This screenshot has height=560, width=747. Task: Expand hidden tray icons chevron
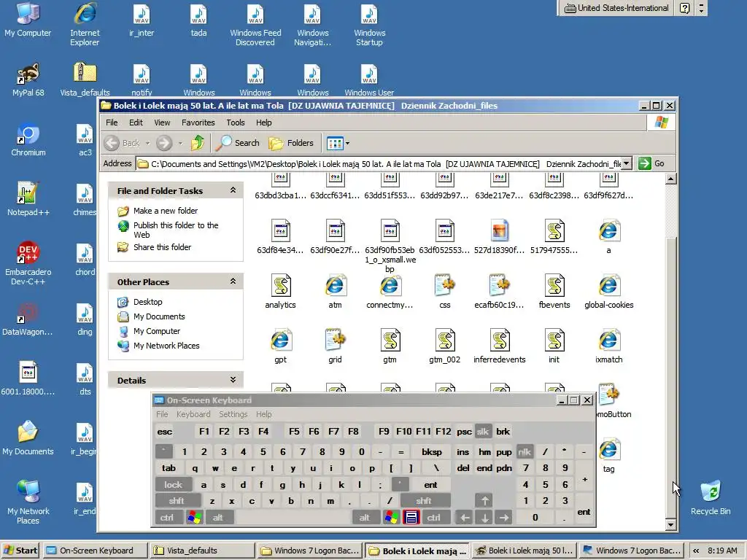696,551
